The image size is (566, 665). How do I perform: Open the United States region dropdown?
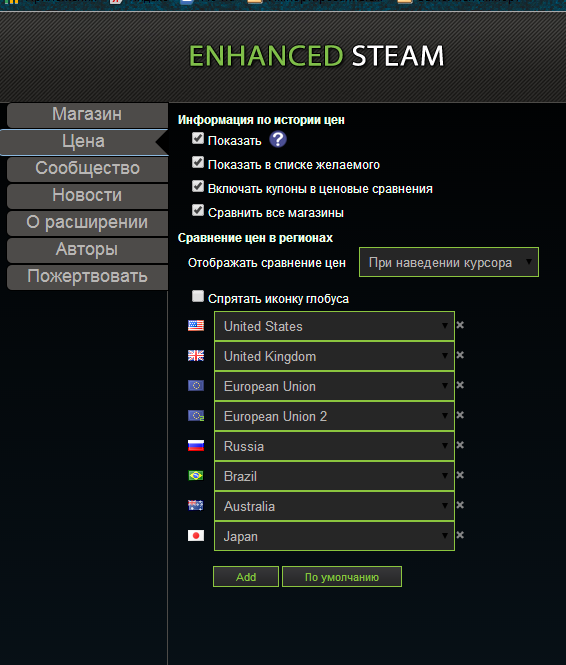pyautogui.click(x=335, y=326)
